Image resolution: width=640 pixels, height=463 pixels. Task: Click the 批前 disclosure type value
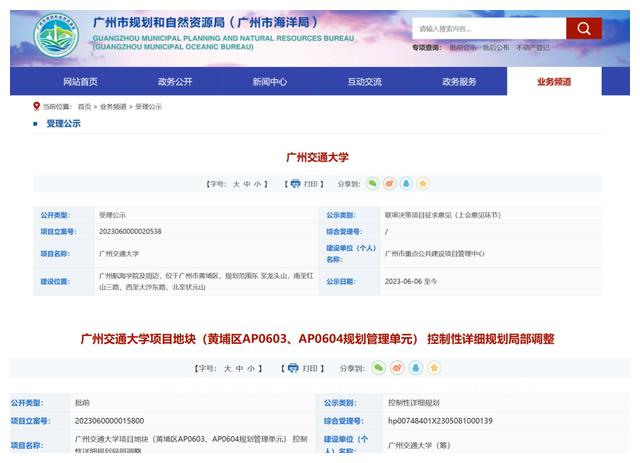click(82, 403)
